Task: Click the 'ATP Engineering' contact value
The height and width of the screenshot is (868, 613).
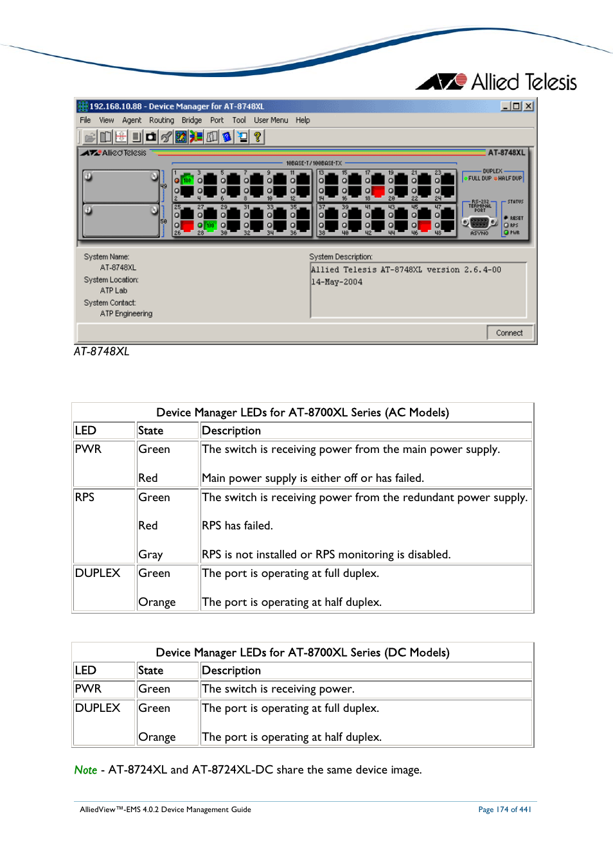Action: [126, 314]
